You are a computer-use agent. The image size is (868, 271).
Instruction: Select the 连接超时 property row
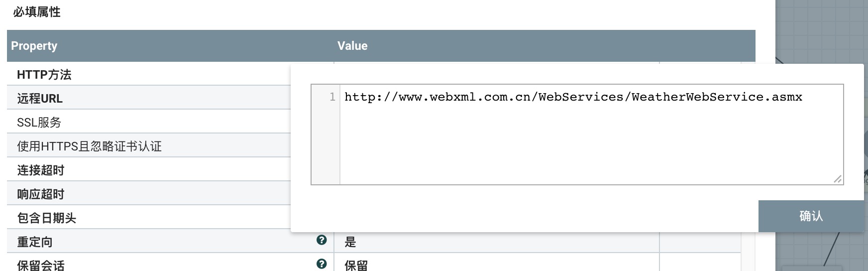(41, 170)
